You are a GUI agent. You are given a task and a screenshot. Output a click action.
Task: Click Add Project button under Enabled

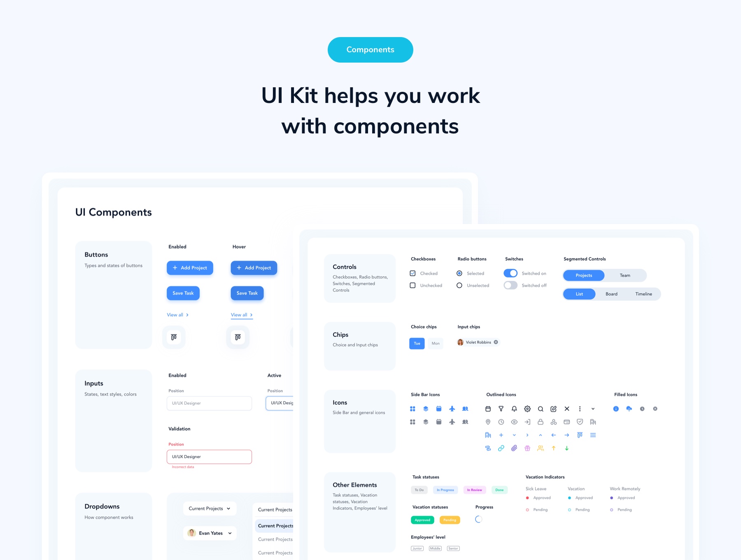[190, 268]
